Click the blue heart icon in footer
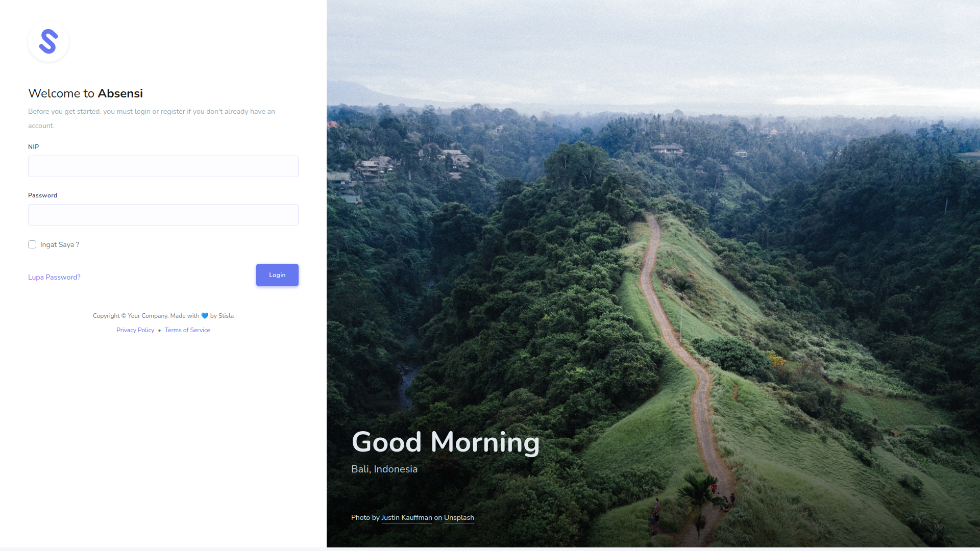Viewport: 980px width, 551px height. (x=205, y=316)
